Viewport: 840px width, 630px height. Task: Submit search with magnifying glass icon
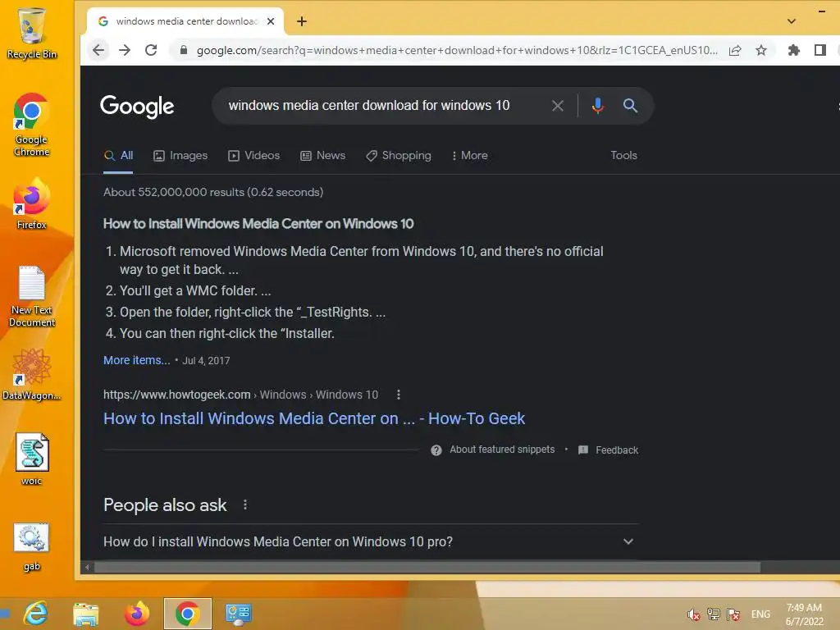coord(631,106)
